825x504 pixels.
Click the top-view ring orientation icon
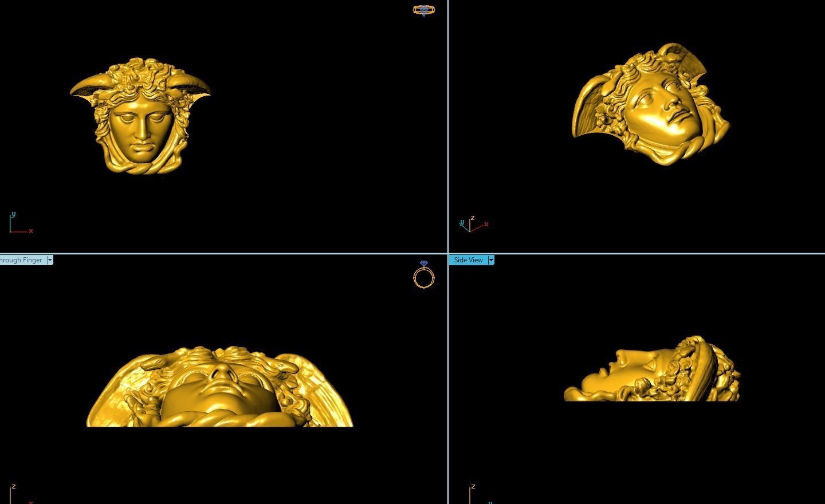point(423,10)
